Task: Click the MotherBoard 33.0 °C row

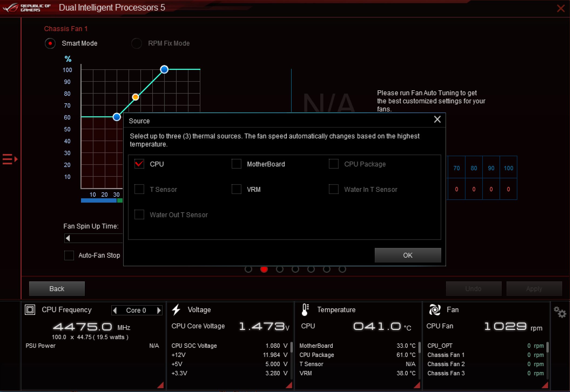Action: pos(357,346)
